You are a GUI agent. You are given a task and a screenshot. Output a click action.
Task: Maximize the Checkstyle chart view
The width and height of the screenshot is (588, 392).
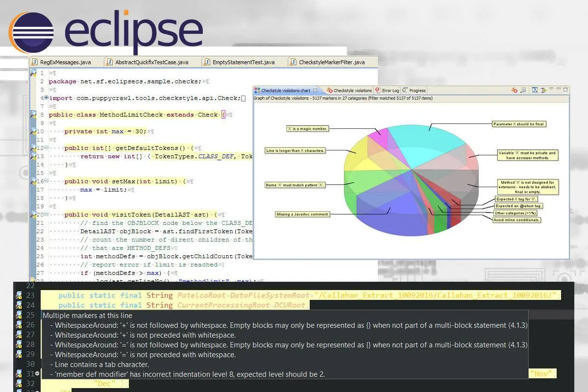pos(566,90)
